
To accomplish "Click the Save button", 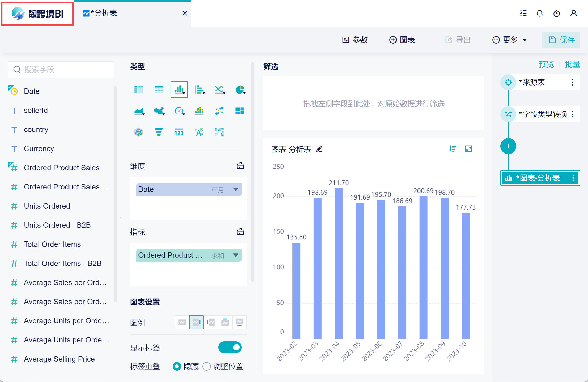I will point(561,40).
